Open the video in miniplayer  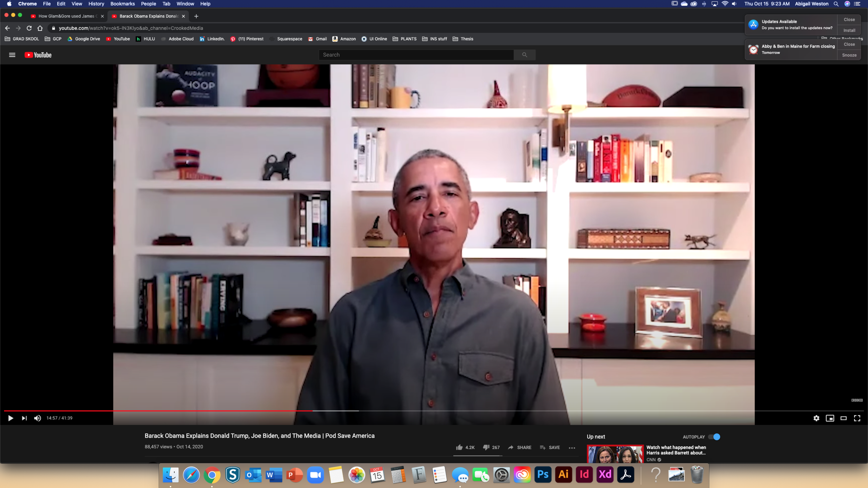click(x=830, y=418)
